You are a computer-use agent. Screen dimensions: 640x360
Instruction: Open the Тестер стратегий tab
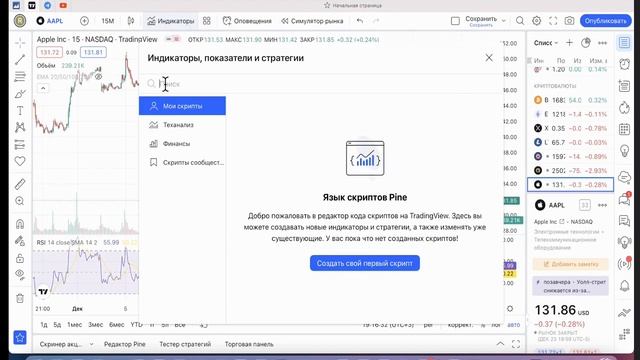point(185,344)
